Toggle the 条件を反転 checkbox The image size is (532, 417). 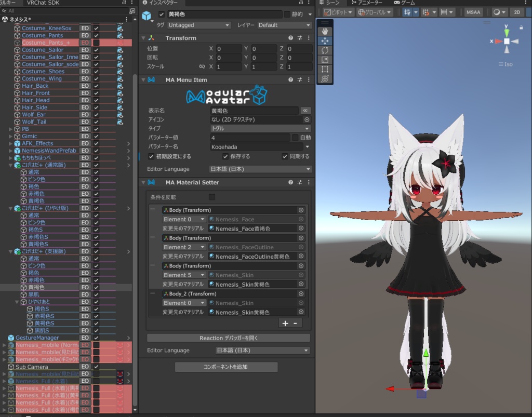(x=211, y=197)
